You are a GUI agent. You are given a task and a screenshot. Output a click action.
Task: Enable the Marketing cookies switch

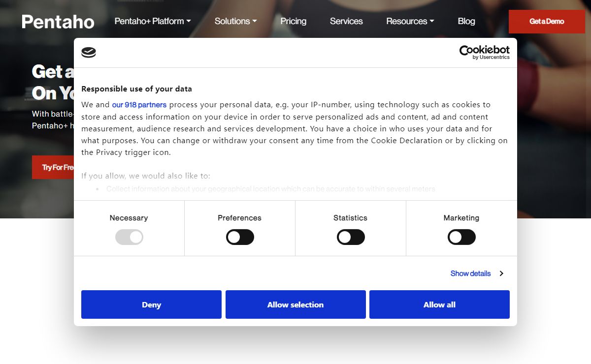461,237
